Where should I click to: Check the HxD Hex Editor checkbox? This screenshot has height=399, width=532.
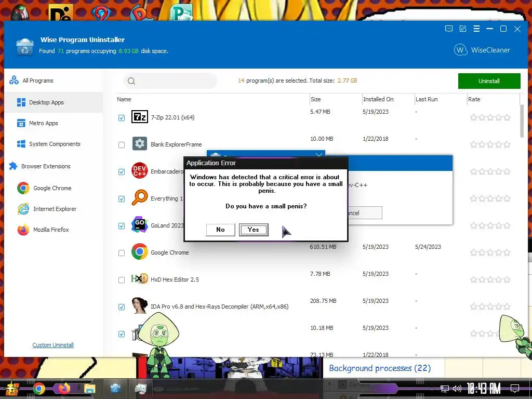(x=122, y=280)
